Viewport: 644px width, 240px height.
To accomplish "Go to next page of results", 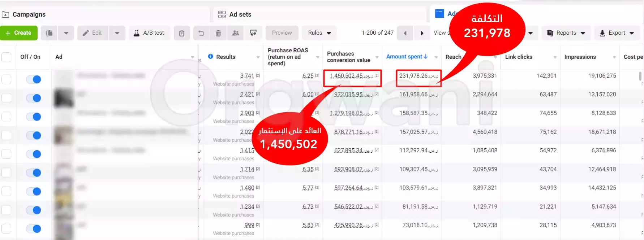I will click(x=422, y=33).
